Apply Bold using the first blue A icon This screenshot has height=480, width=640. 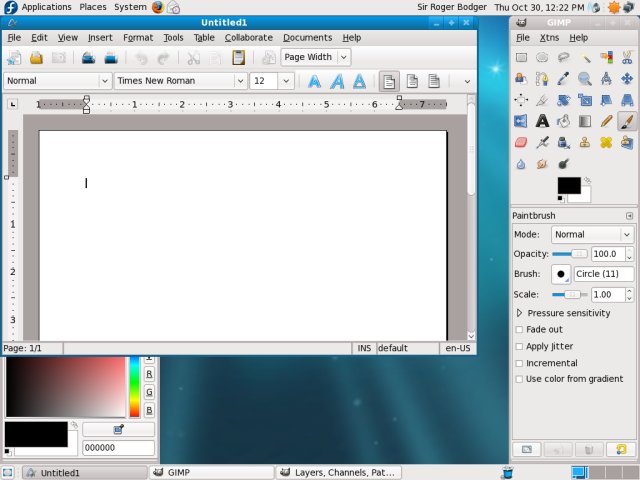[314, 81]
